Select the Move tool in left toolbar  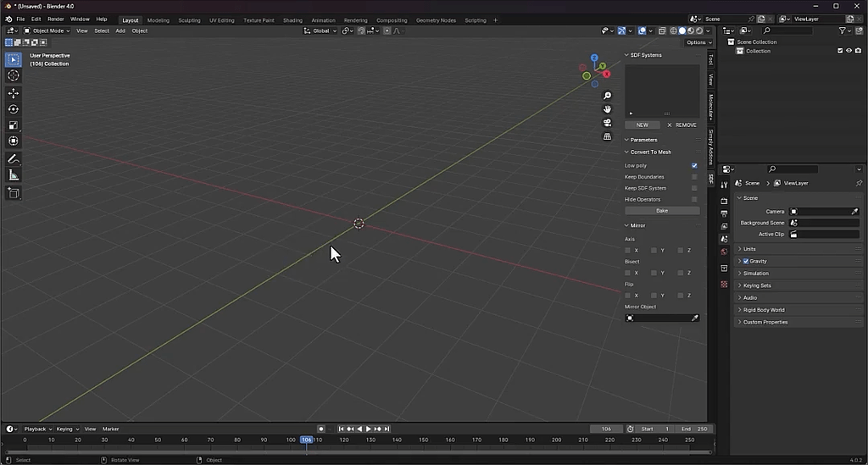coord(14,93)
